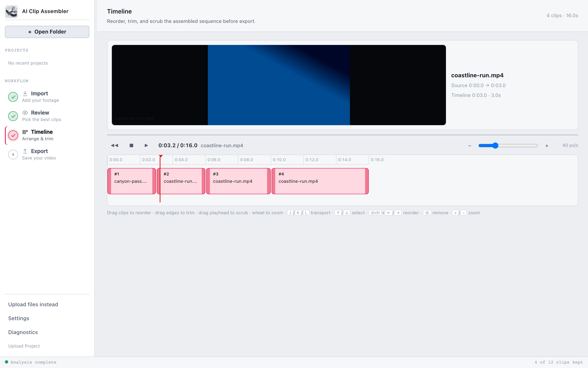Image resolution: width=588 pixels, height=368 pixels.
Task: Click Upload Project link
Action: pos(24,346)
